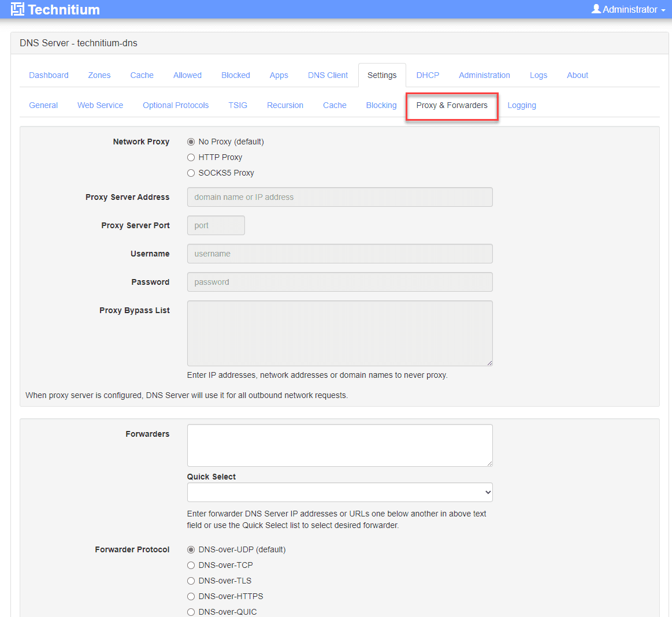Viewport: 672px width, 617px height.
Task: Click the Technitium brand name link
Action: click(64, 9)
